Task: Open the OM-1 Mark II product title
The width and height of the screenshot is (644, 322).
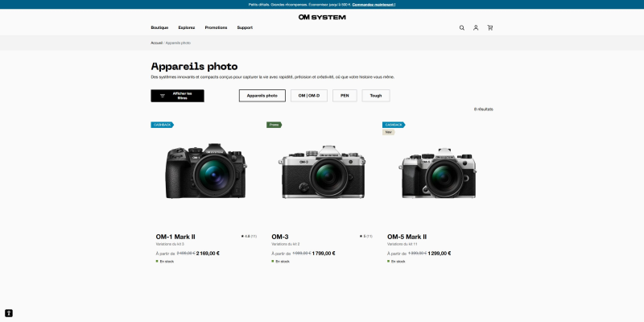Action: [175, 237]
